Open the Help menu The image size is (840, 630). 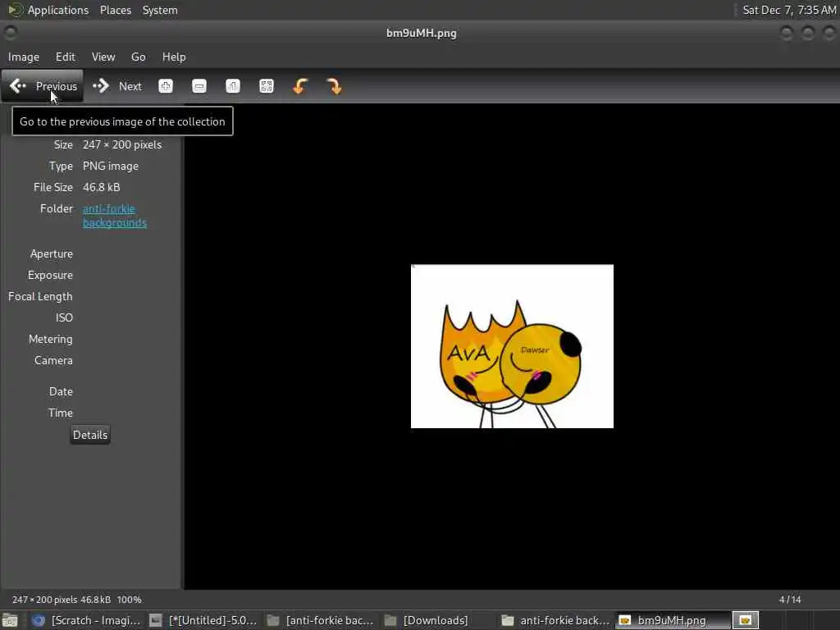pyautogui.click(x=174, y=57)
